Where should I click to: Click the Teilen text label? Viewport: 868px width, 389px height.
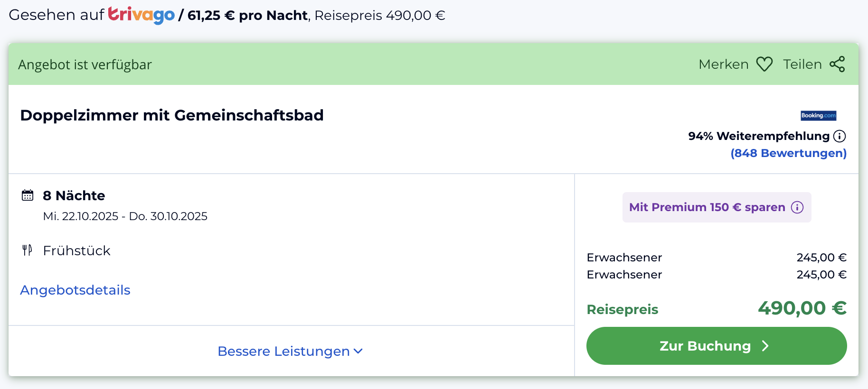click(802, 64)
